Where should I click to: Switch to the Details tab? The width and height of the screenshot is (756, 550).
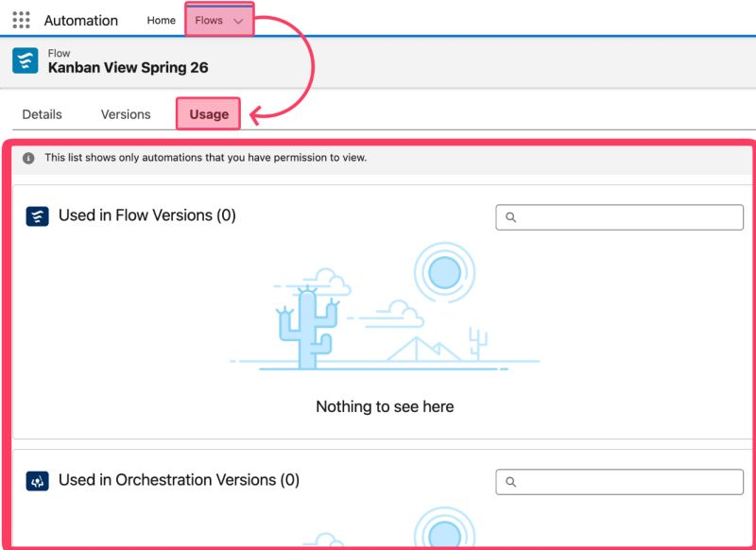coord(40,113)
